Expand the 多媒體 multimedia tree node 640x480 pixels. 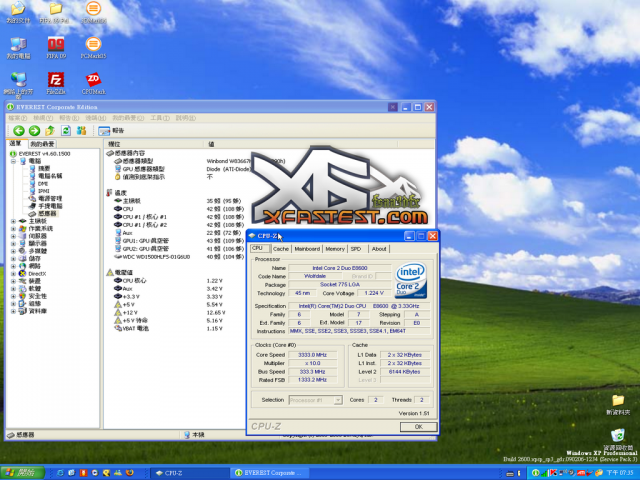point(13,251)
